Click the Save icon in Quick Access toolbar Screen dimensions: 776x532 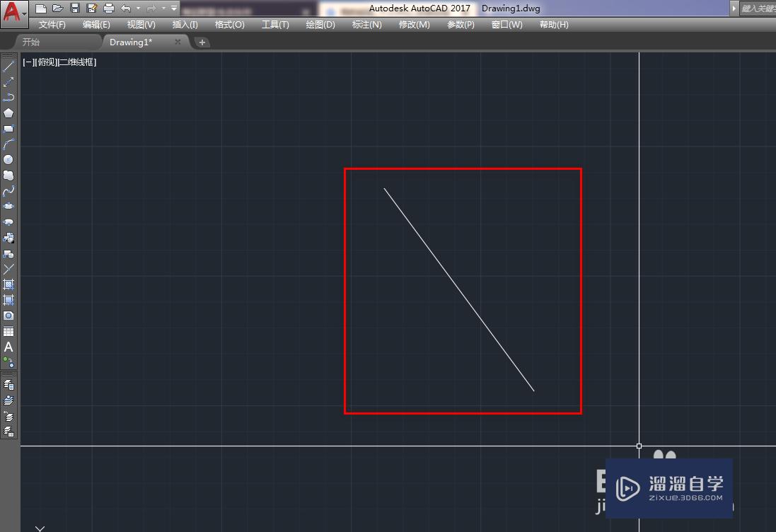tap(74, 7)
